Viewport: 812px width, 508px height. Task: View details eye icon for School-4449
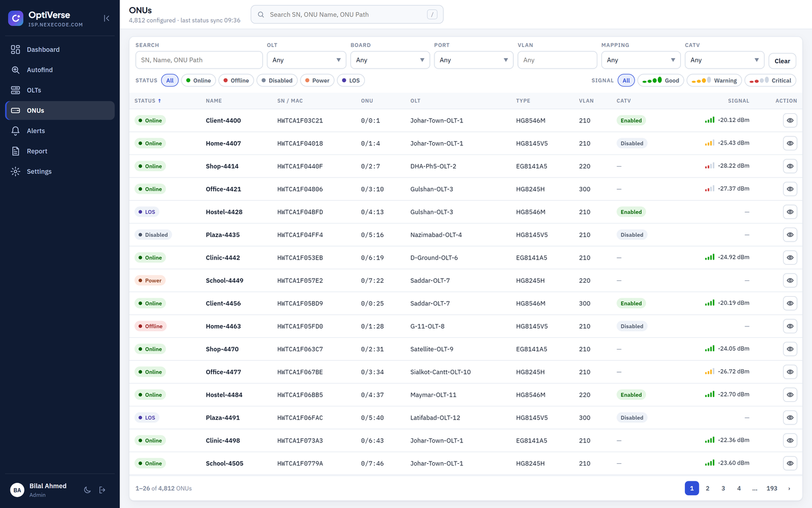point(790,280)
